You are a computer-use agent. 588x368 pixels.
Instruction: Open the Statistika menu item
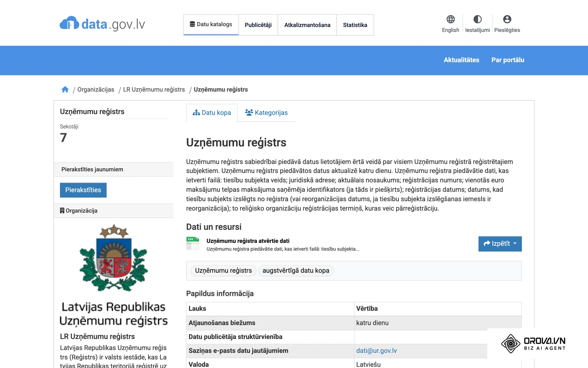point(355,25)
